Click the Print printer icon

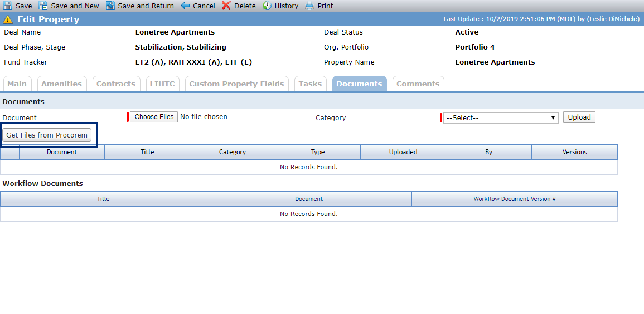tap(309, 6)
